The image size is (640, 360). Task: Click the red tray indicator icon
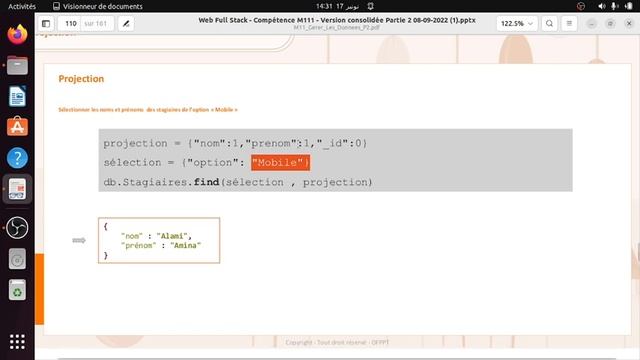click(581, 6)
